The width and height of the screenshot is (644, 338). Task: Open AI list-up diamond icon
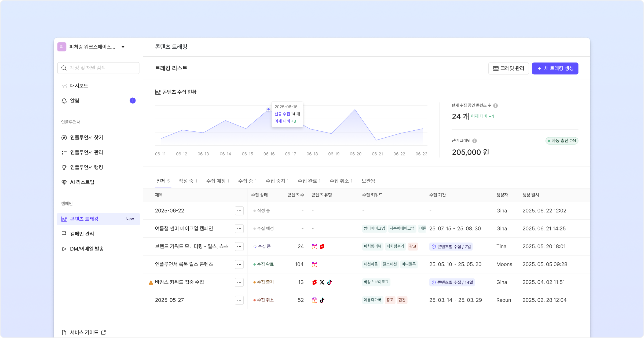[x=64, y=182]
